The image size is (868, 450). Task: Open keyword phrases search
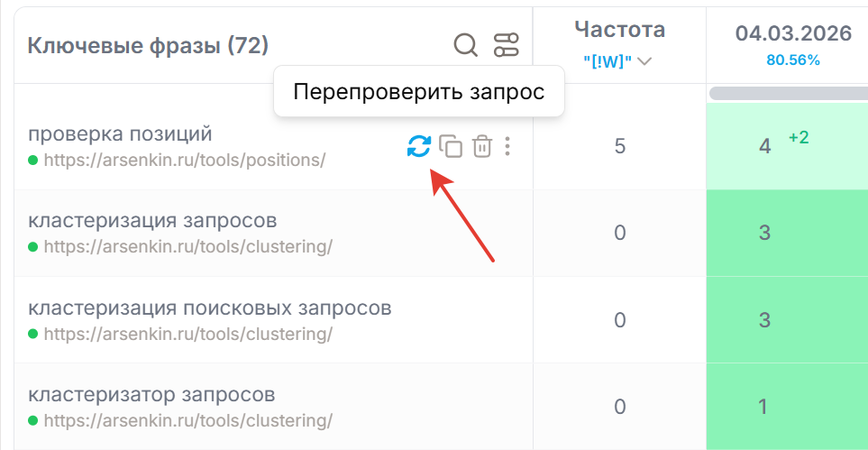click(465, 45)
